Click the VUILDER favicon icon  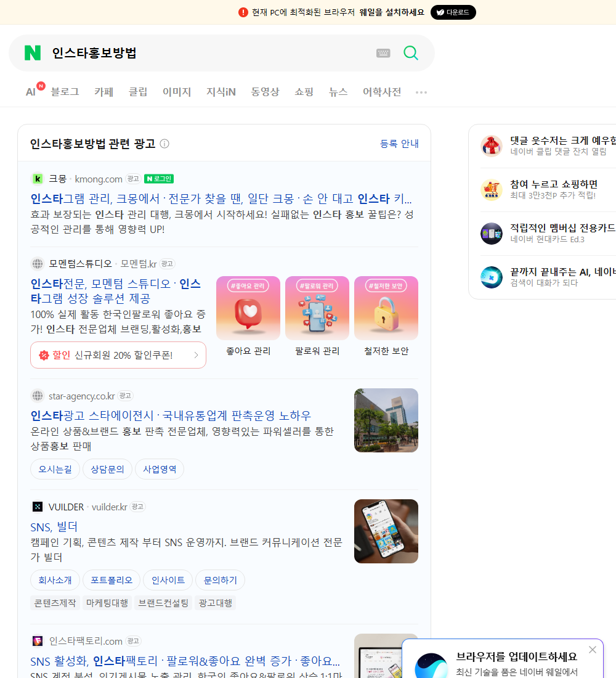pos(38,506)
